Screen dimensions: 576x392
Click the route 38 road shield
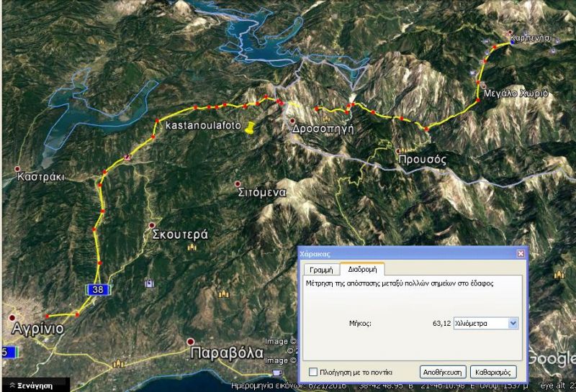tap(97, 289)
